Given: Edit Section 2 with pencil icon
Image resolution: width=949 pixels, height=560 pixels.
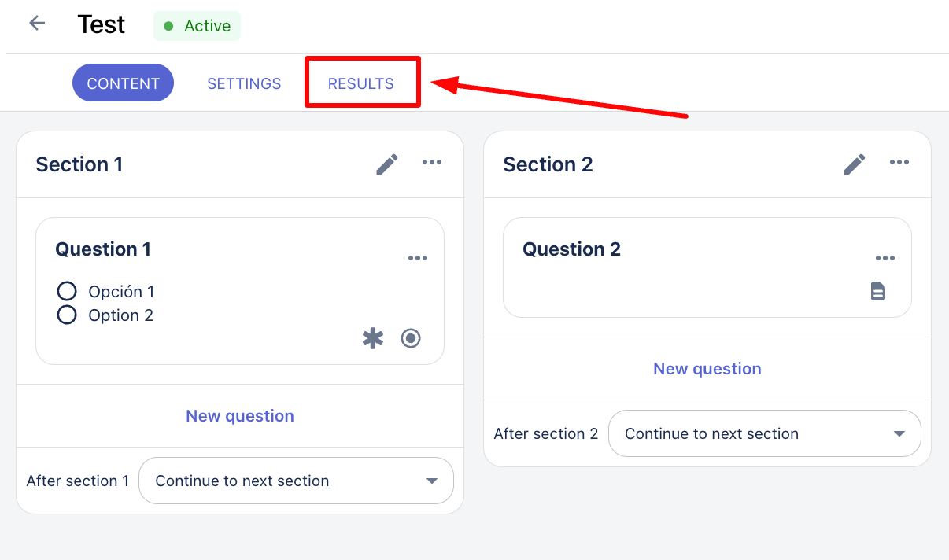Looking at the screenshot, I should tap(854, 164).
